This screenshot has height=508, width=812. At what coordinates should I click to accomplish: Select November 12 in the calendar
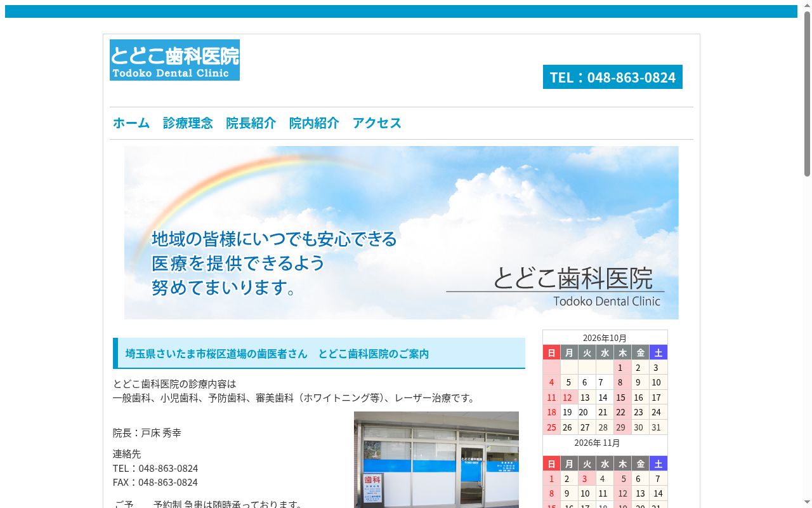click(622, 493)
